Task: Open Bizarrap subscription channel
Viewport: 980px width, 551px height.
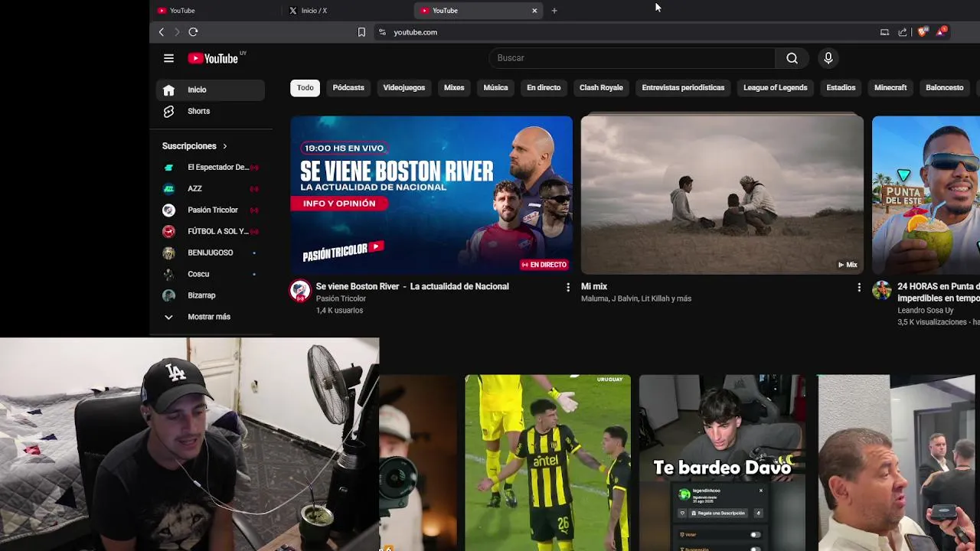Action: tap(211, 295)
